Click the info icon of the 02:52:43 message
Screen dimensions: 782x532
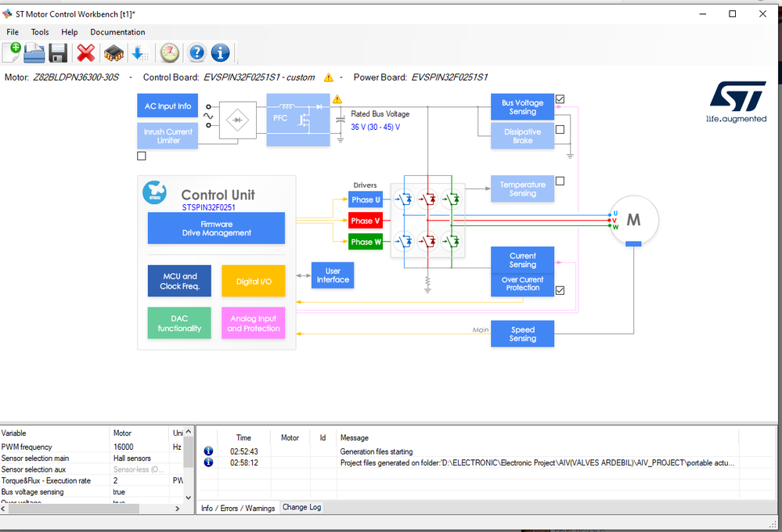208,451
